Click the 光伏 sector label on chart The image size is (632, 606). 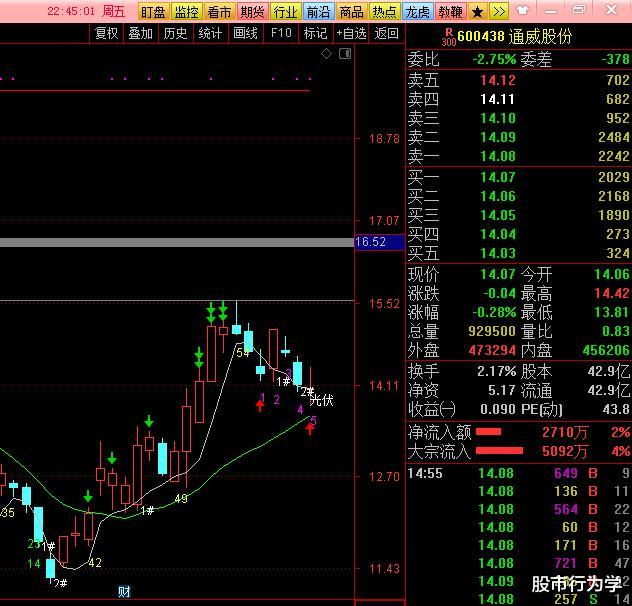(x=321, y=400)
